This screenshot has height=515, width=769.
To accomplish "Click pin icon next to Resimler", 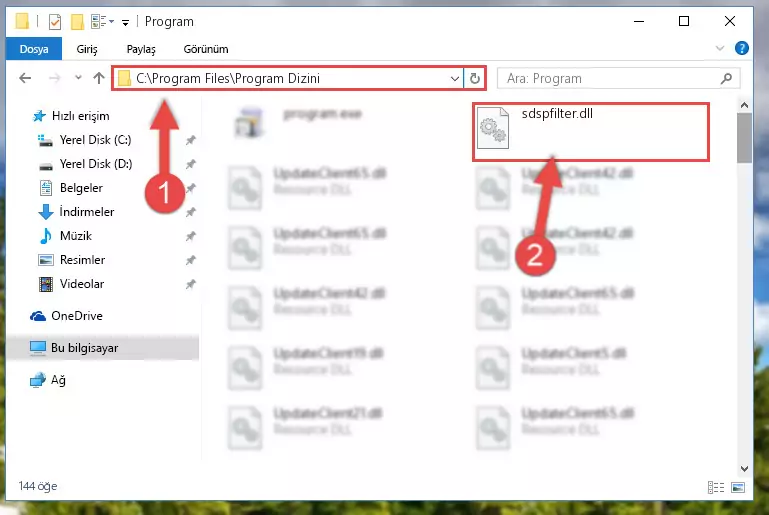I will tap(190, 260).
